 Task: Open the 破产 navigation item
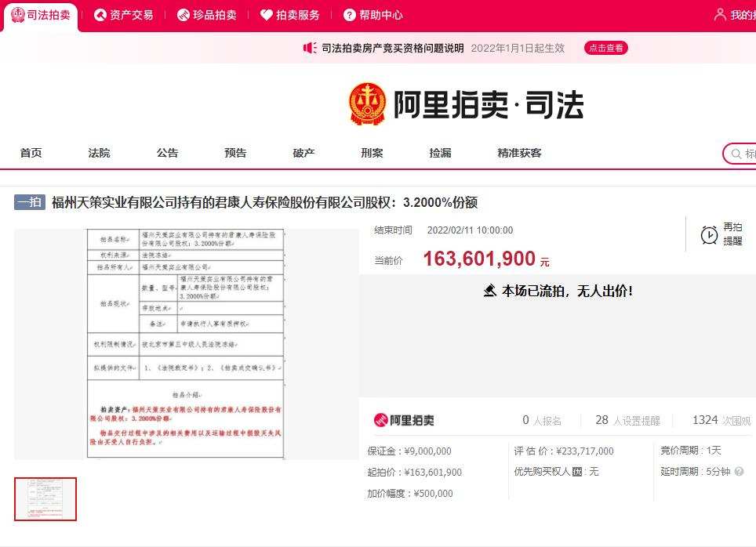point(303,154)
